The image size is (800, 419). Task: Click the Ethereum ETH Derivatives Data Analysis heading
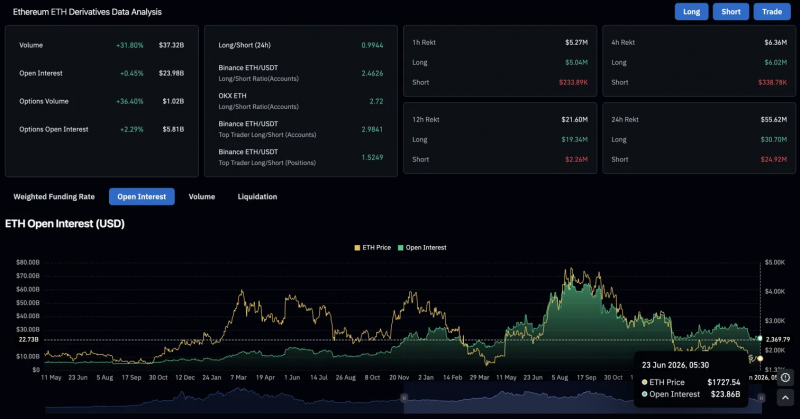87,12
